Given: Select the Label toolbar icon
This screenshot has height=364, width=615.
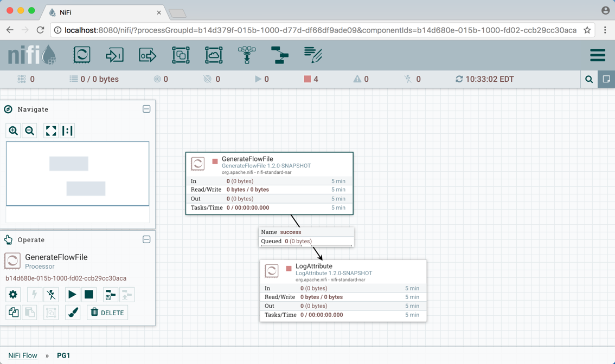Looking at the screenshot, I should click(x=313, y=55).
